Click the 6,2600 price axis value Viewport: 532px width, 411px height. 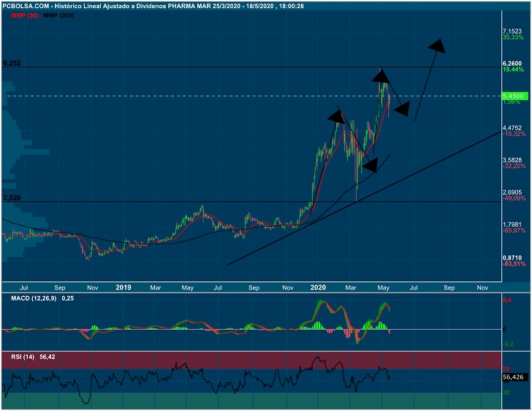(x=512, y=64)
